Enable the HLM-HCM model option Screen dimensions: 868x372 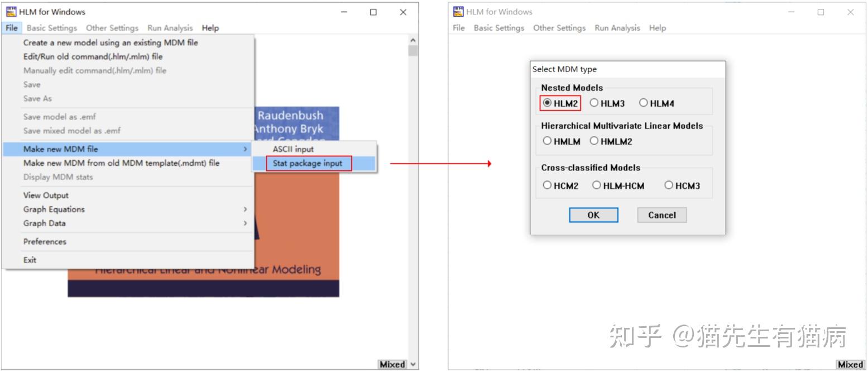coord(595,185)
